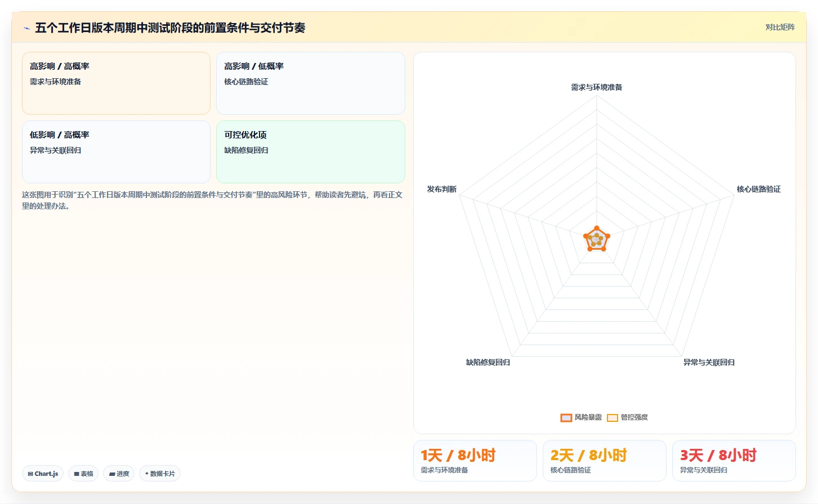
Task: Click text 缺陷修复回归 in green card
Action: [246, 150]
